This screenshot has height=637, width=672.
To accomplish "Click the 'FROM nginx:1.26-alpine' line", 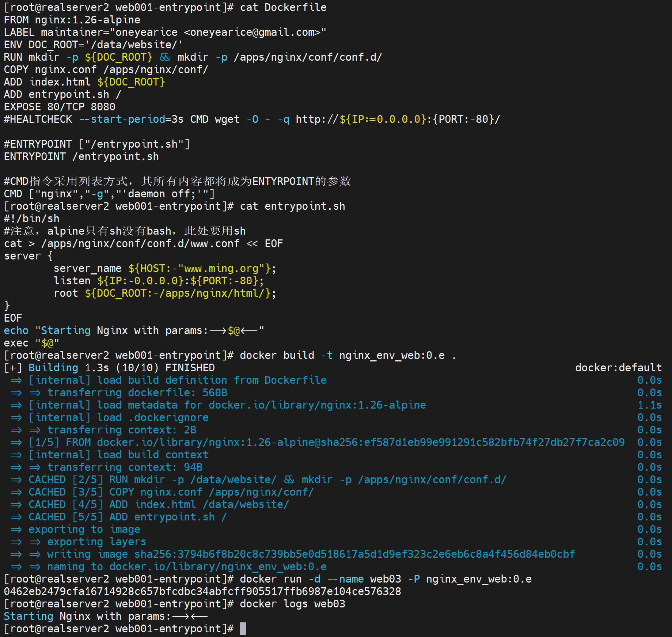I will tap(72, 20).
